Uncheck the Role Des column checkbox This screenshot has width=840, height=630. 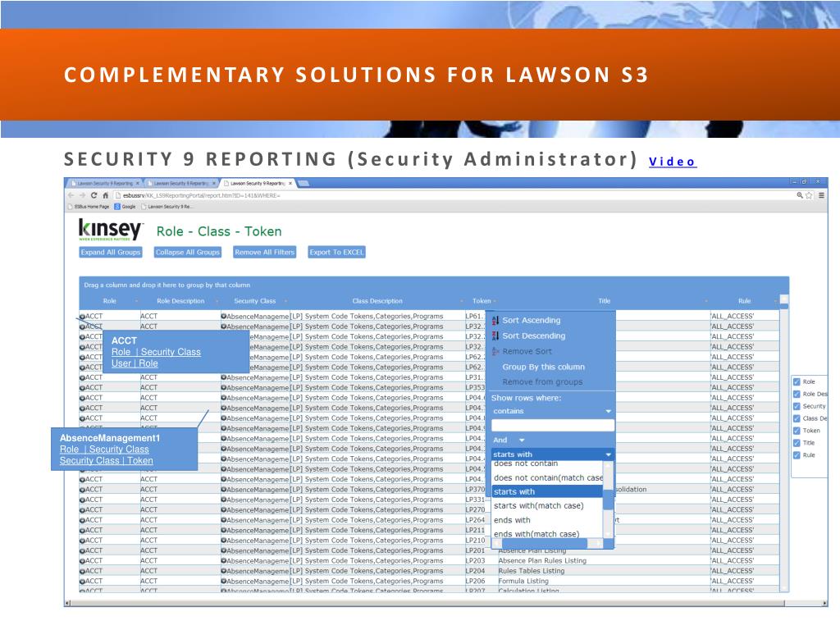tap(797, 395)
